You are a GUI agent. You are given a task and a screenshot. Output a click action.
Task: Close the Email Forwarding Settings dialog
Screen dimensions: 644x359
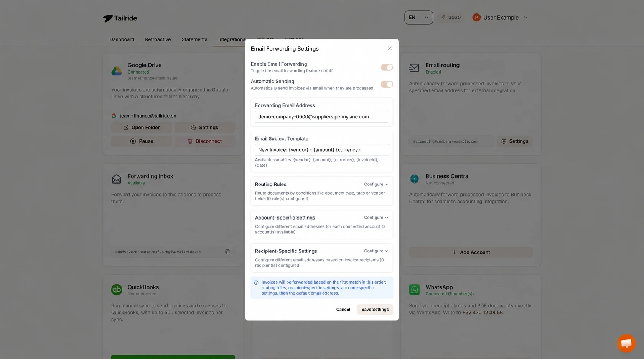click(390, 48)
